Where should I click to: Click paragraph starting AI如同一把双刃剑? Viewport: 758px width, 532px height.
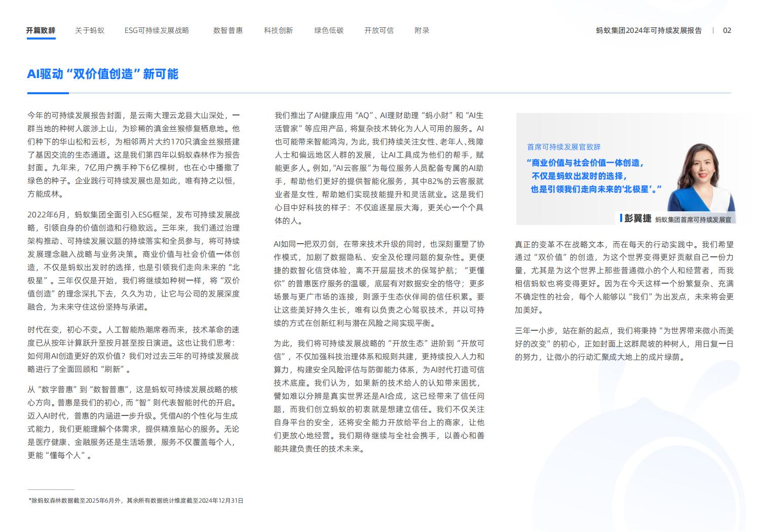[380, 283]
